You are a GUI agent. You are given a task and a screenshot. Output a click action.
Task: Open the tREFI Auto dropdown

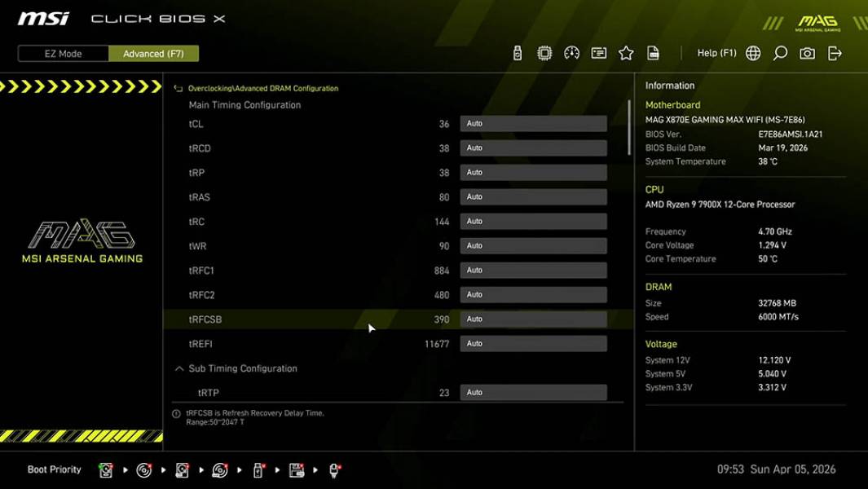533,343
